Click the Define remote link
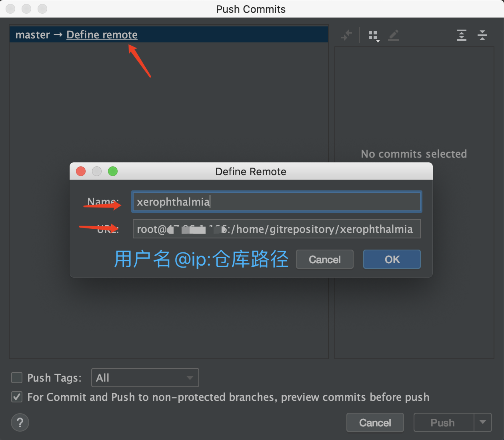 (102, 35)
